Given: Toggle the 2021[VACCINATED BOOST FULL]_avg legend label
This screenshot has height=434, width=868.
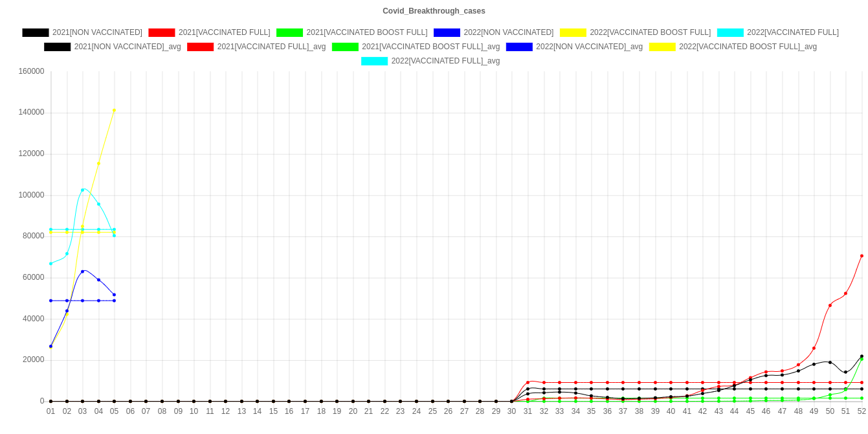Looking at the screenshot, I should pos(430,47).
